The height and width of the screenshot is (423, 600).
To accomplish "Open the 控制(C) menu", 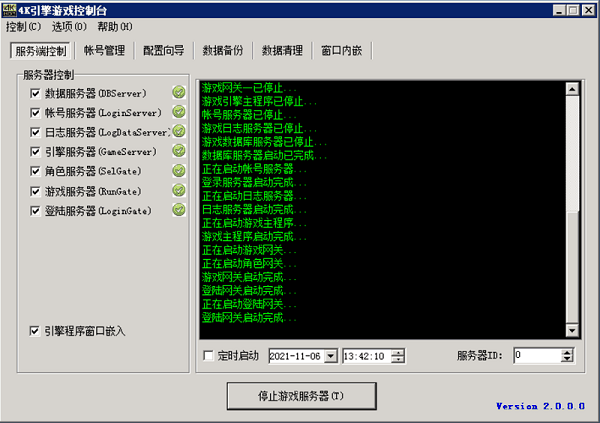I will tap(24, 27).
